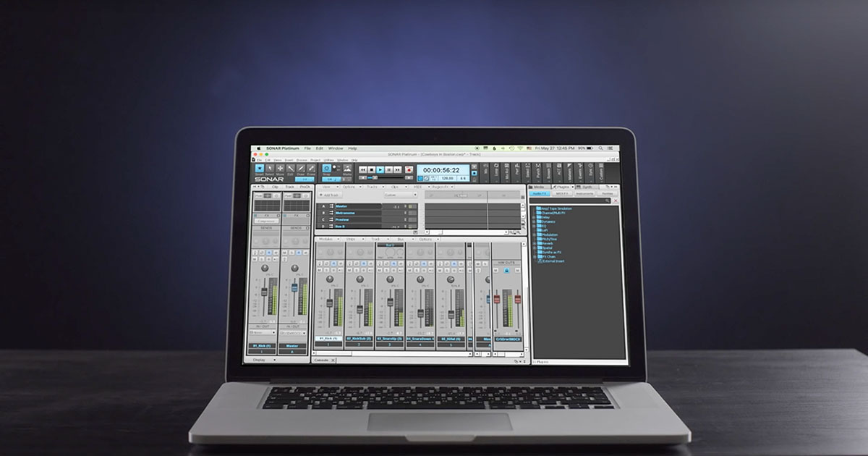Click the Record button in the transport

pyautogui.click(x=409, y=169)
